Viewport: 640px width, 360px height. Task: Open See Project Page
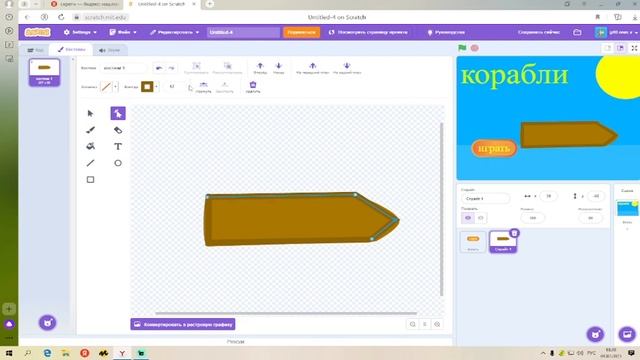click(368, 32)
